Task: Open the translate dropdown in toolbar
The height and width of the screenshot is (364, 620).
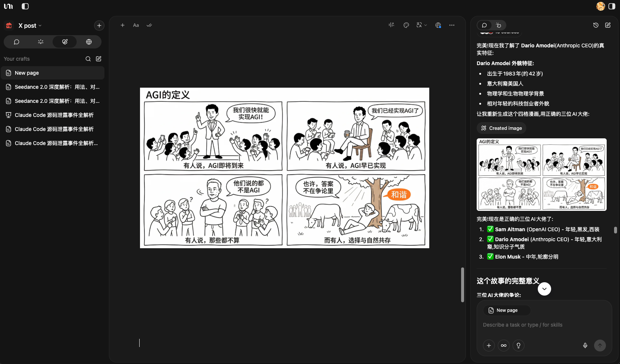Action: point(421,25)
